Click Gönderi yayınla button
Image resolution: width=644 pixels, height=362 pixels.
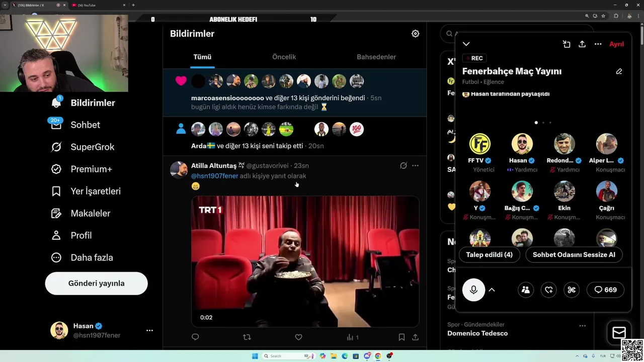tap(96, 283)
